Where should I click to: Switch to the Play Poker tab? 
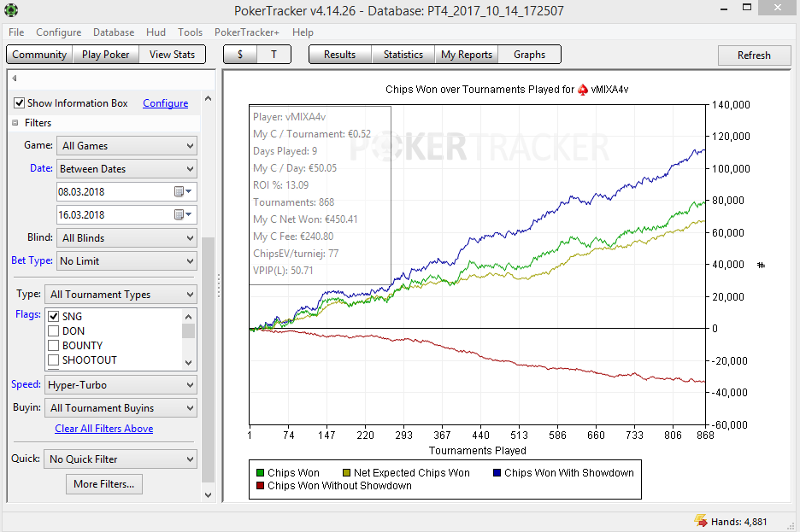[106, 55]
